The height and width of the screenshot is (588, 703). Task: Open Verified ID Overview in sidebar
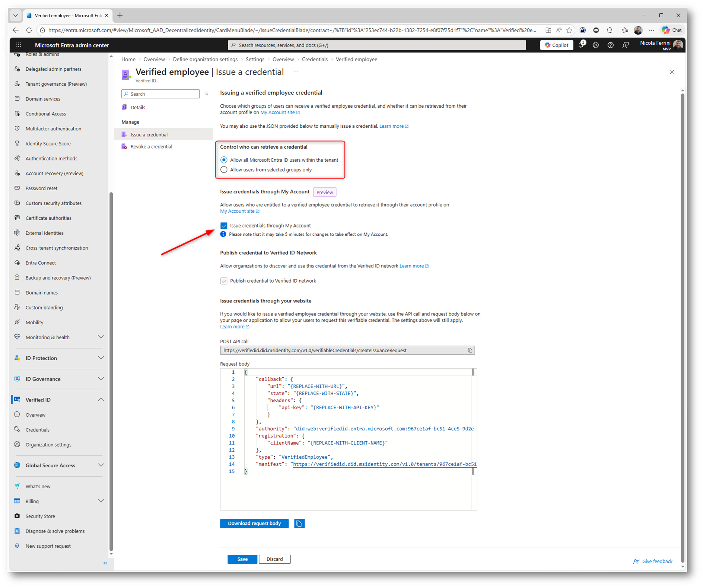[35, 414]
